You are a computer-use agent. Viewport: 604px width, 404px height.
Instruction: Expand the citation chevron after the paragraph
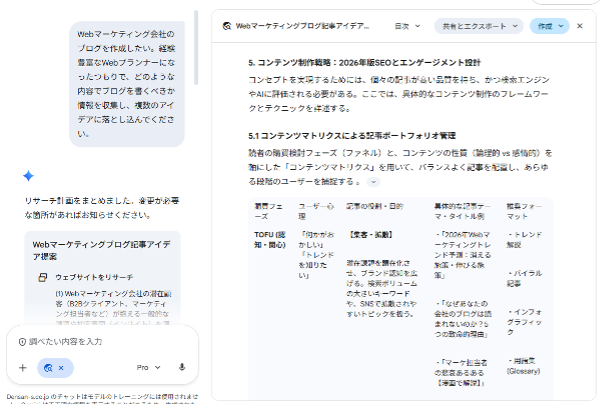pos(374,182)
